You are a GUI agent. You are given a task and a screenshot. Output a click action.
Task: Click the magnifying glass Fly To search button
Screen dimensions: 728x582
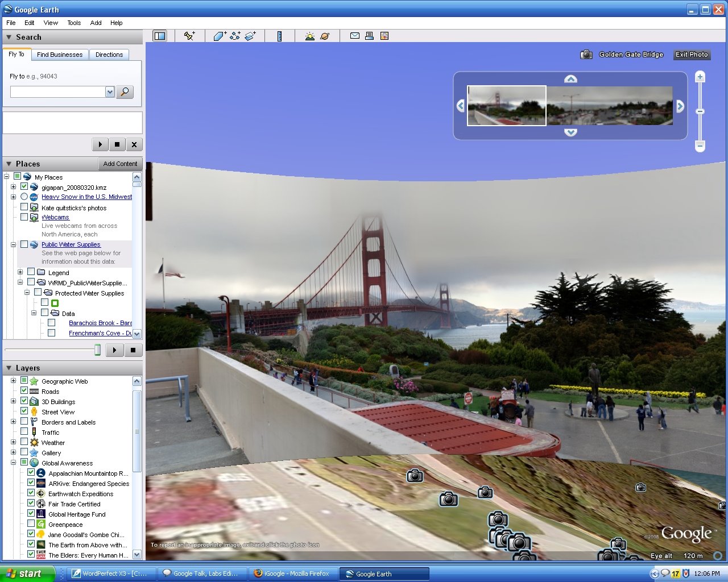[x=125, y=92]
